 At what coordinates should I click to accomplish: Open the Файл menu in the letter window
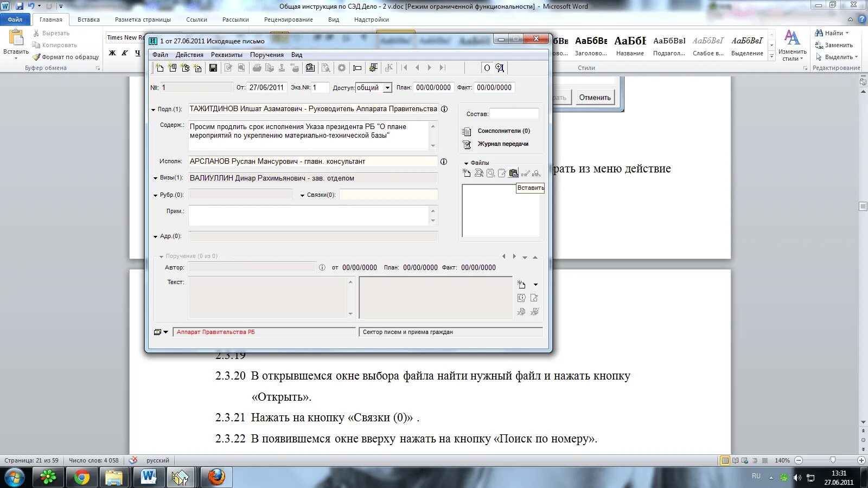[160, 55]
